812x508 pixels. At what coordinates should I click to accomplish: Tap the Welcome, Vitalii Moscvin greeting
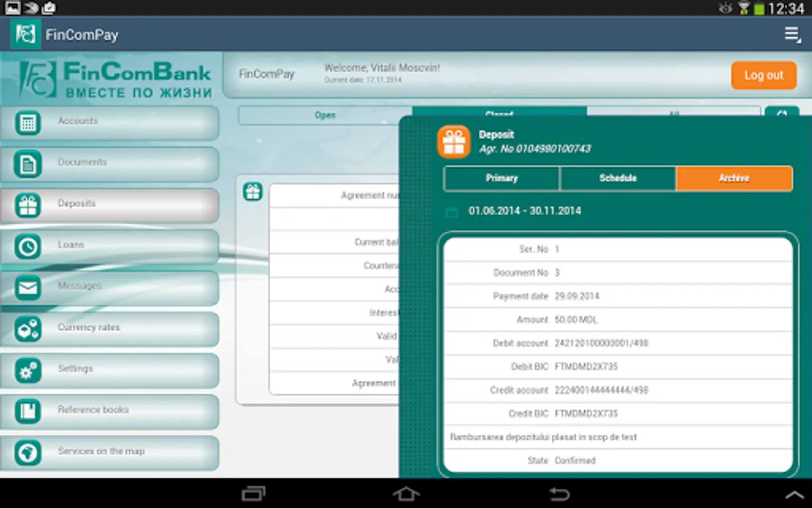(x=382, y=68)
